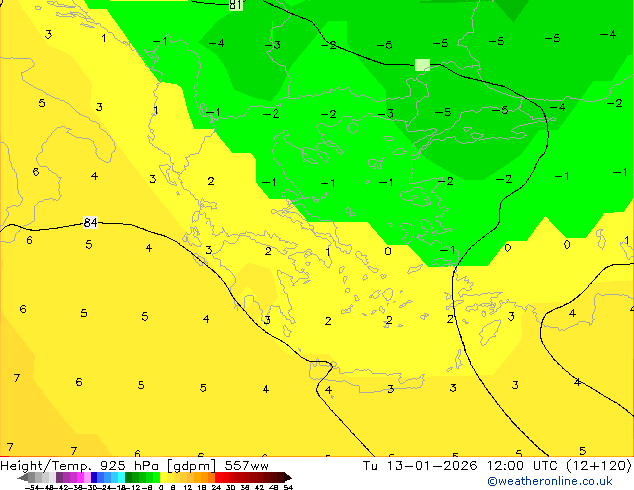Click the 84 contour line label

(x=90, y=222)
